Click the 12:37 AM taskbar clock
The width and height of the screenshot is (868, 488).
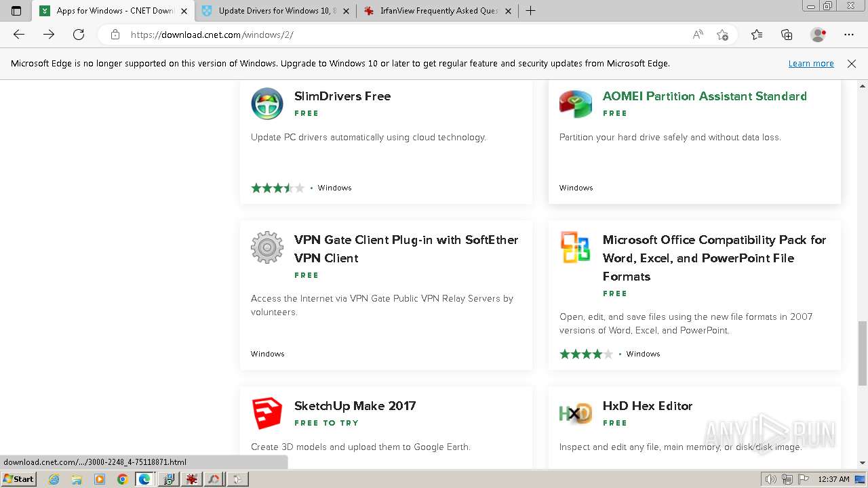click(833, 479)
